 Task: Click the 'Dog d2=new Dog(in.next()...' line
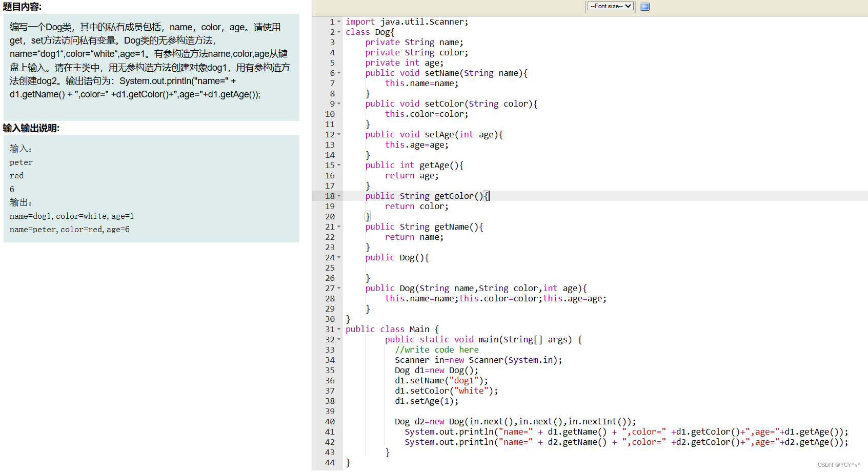point(515,421)
